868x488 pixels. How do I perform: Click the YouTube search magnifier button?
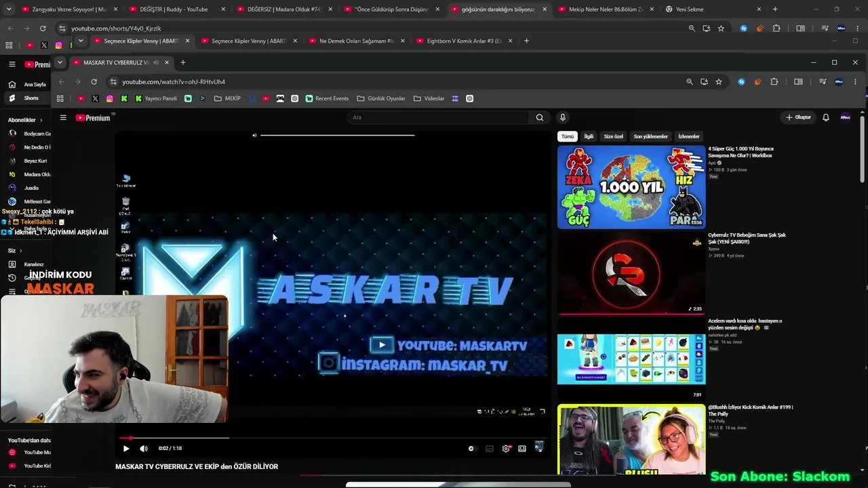click(540, 117)
